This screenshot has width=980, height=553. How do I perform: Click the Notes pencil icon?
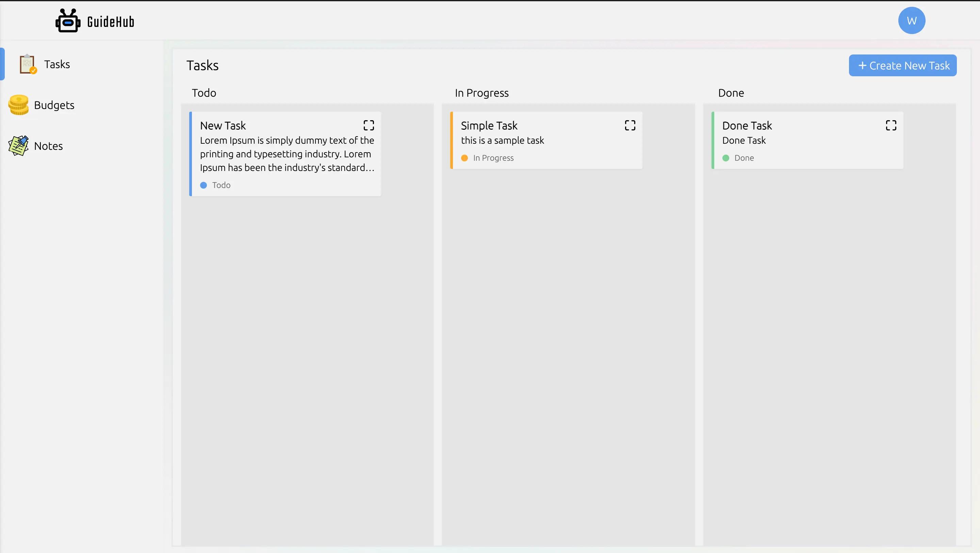pyautogui.click(x=18, y=146)
